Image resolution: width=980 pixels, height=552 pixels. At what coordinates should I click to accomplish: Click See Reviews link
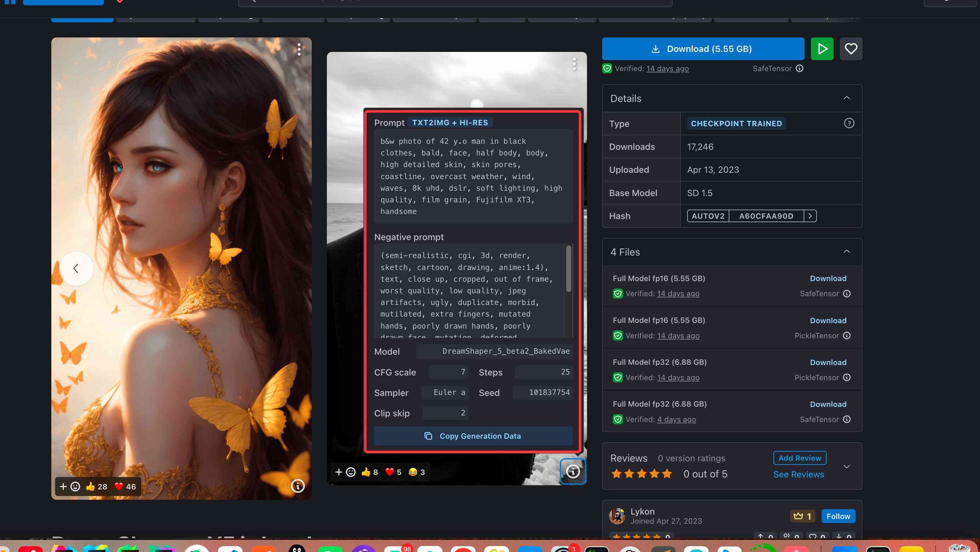[x=799, y=473]
